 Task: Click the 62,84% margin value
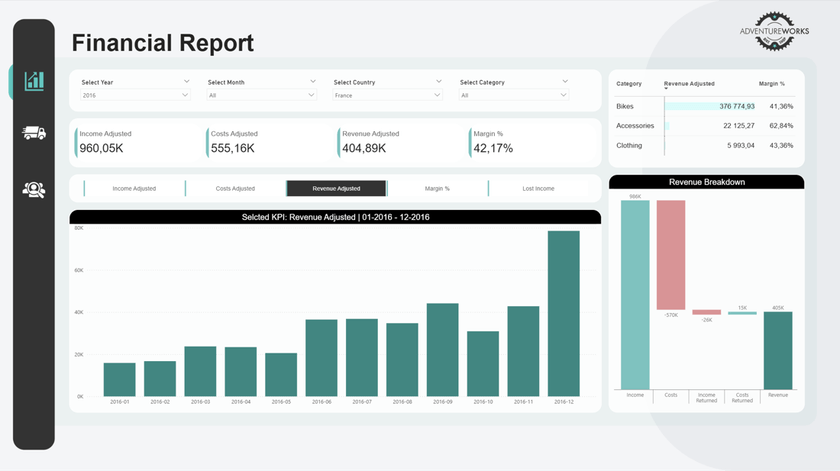click(x=781, y=125)
